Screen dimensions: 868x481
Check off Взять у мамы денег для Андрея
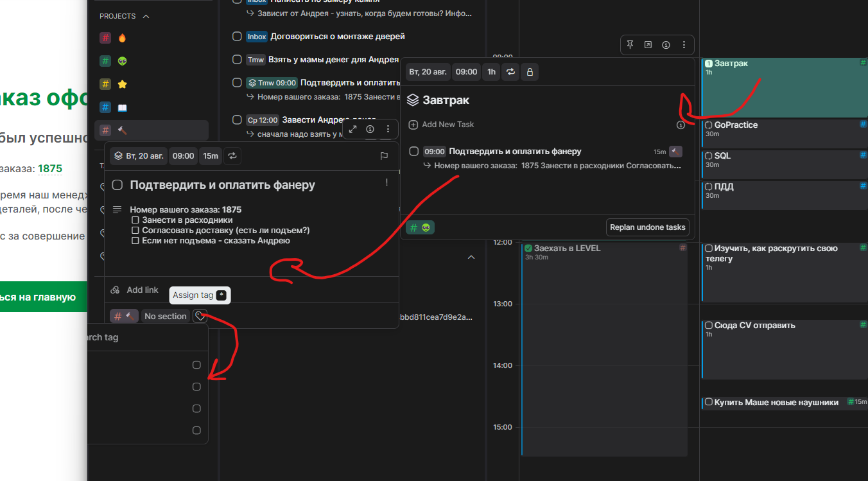(237, 60)
